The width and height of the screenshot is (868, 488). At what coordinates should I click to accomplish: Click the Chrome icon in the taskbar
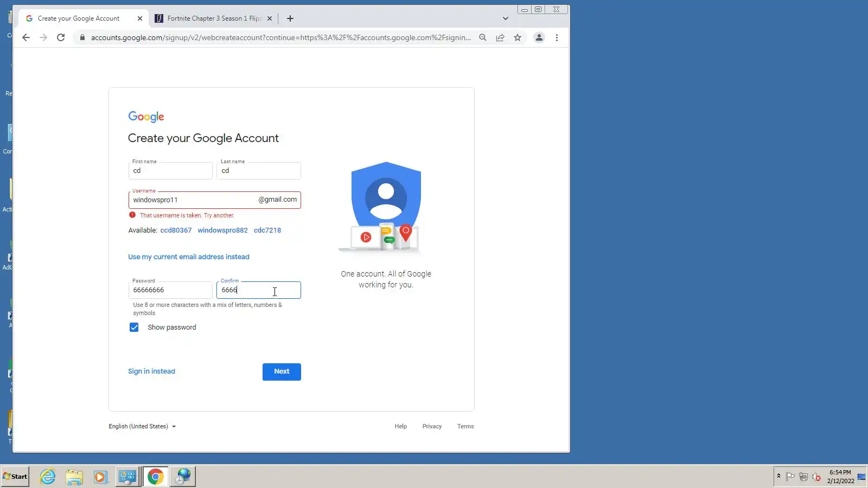coord(155,477)
